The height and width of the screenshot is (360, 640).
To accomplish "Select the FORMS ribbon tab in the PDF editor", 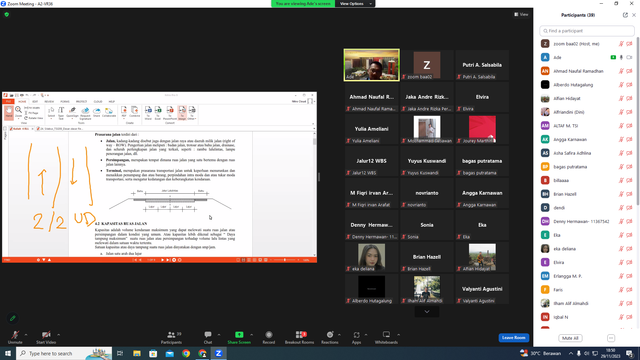I will [x=65, y=102].
